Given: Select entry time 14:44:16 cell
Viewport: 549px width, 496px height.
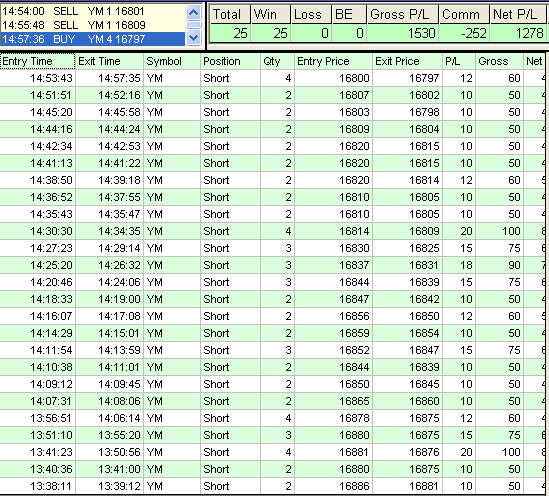Looking at the screenshot, I should (x=37, y=129).
